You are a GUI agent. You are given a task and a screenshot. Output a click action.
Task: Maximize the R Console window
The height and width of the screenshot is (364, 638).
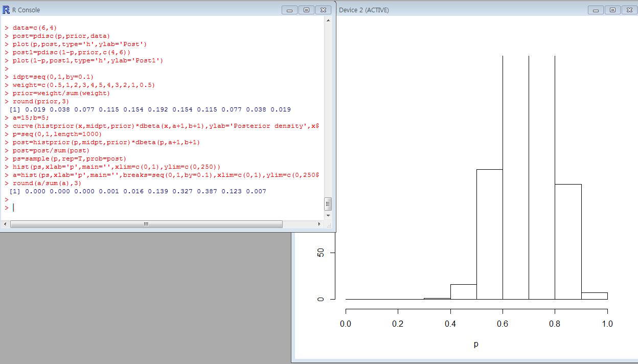pos(306,10)
